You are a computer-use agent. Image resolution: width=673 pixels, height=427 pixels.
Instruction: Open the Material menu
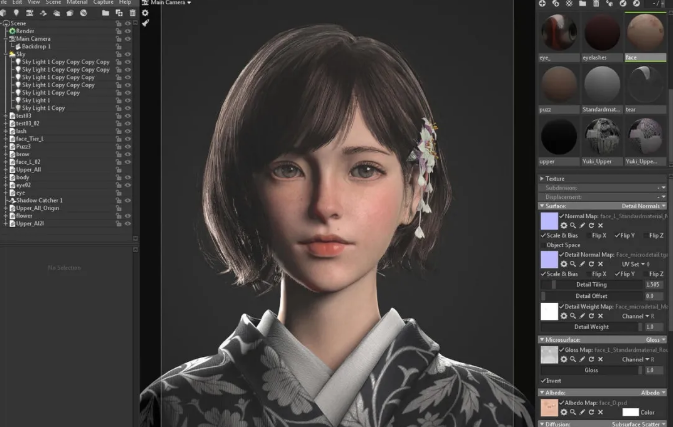[77, 2]
